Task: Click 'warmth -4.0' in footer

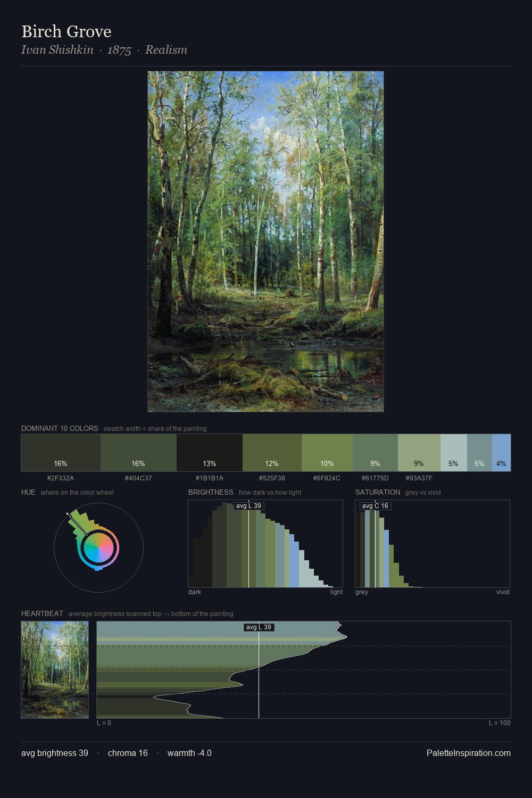Action: coord(189,753)
